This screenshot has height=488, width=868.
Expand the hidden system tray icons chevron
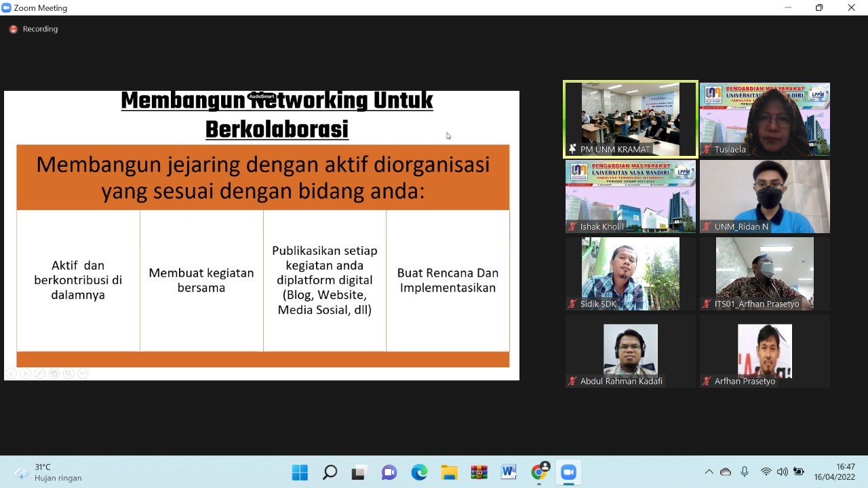click(x=709, y=472)
